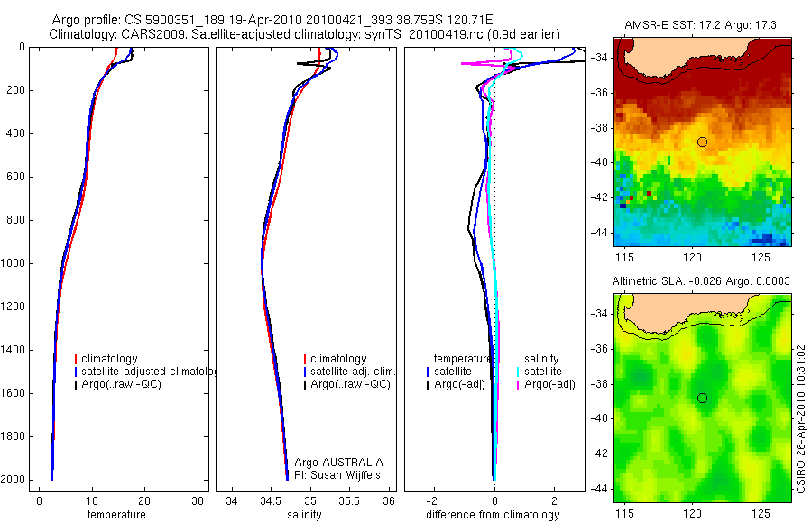Screen dimensions: 812x523
Task: Click the PI: Susan Wijffels text
Action: [337, 475]
